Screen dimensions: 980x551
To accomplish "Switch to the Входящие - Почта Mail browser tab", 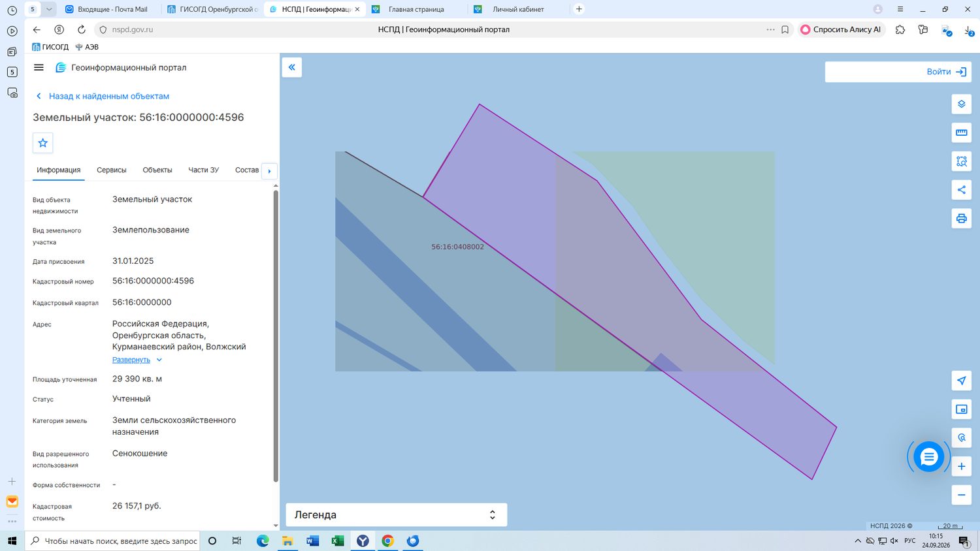I will (106, 9).
